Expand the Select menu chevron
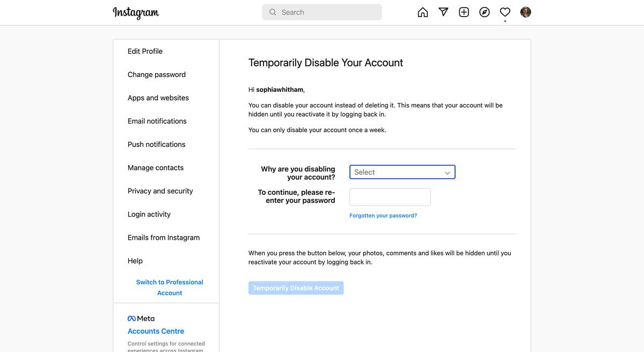644x352 pixels. pyautogui.click(x=447, y=172)
